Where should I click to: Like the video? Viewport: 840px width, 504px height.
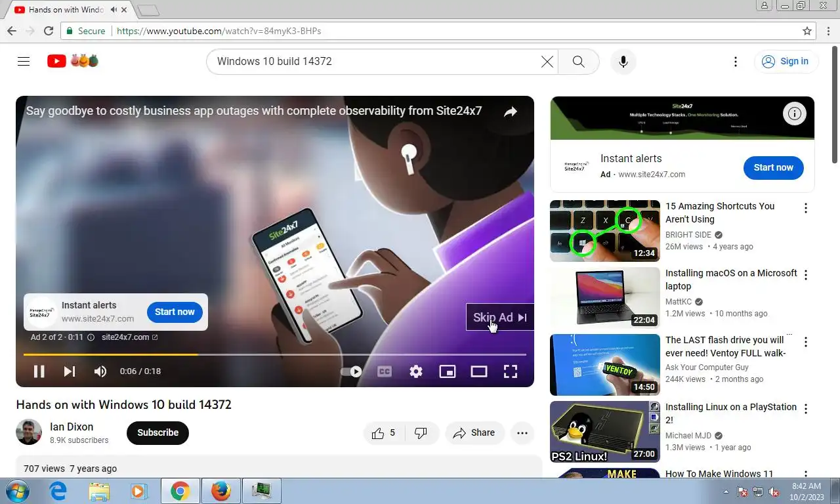pyautogui.click(x=384, y=432)
